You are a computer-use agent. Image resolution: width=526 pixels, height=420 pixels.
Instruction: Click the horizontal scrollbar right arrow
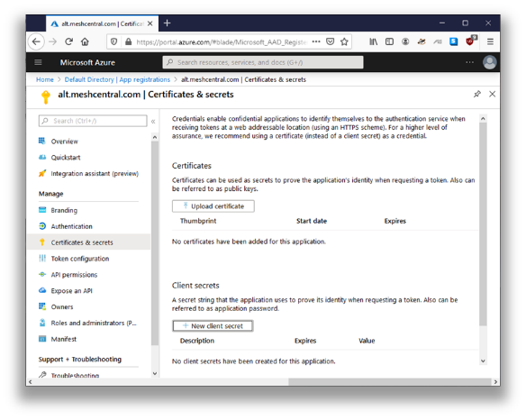[495, 382]
